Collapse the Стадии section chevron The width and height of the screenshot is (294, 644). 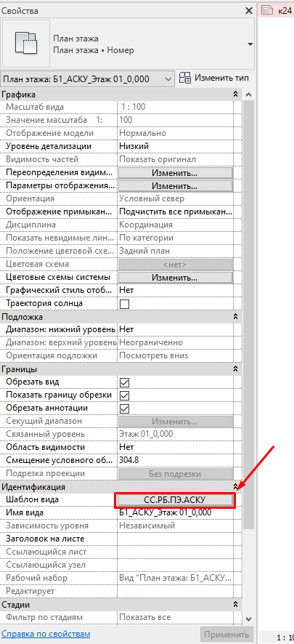pyautogui.click(x=235, y=604)
